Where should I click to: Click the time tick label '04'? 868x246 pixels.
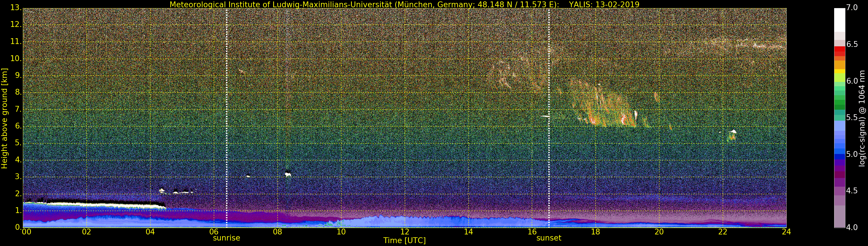(150, 232)
